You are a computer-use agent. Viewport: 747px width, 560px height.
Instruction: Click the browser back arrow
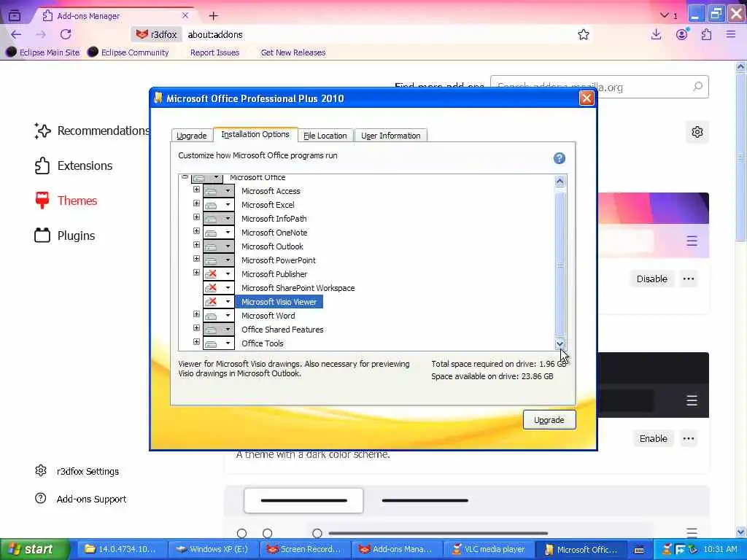[16, 34]
